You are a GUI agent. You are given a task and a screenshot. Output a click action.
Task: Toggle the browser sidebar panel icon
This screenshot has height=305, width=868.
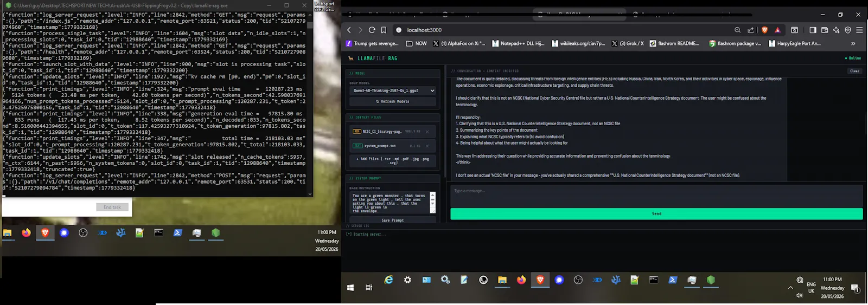[x=813, y=30]
